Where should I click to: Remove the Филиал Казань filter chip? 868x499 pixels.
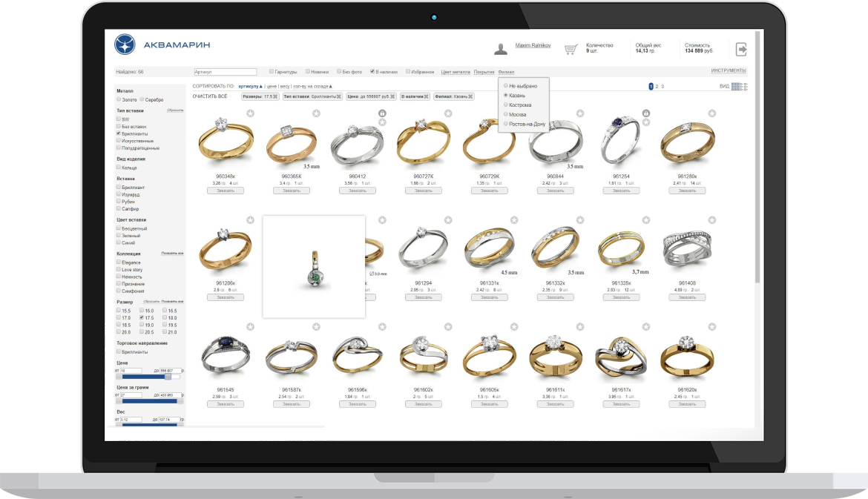pyautogui.click(x=470, y=96)
